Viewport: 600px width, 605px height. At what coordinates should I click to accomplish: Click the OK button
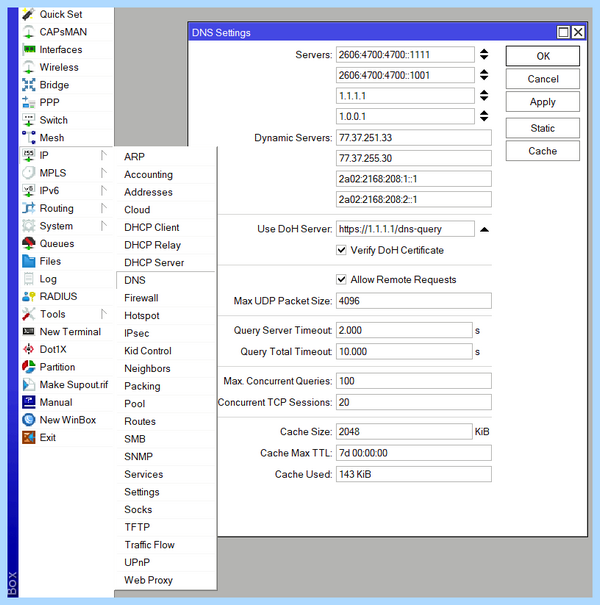pos(543,56)
